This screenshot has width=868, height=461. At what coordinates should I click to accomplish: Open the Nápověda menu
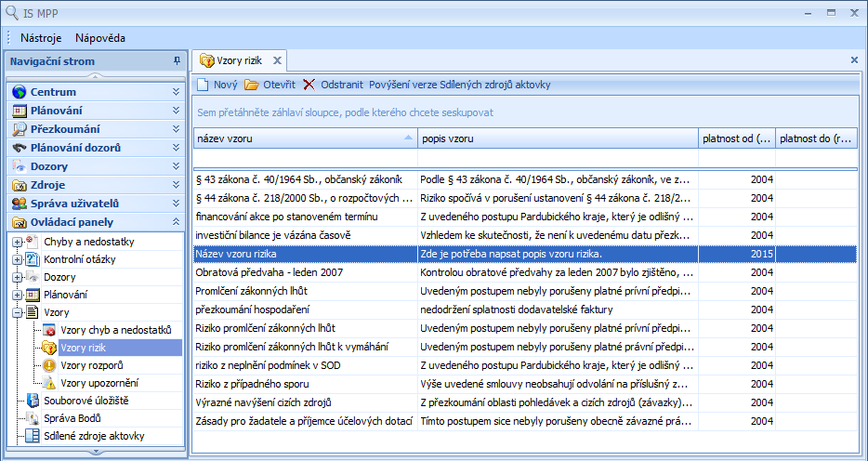100,38
